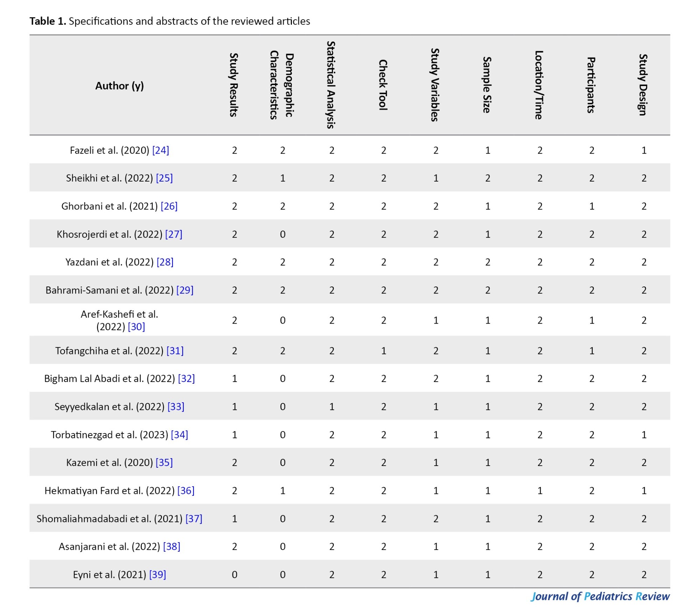Image resolution: width=700 pixels, height=616 pixels.
Task: Select 'Kazemi et al. (2020)' author text
Action: [110, 462]
